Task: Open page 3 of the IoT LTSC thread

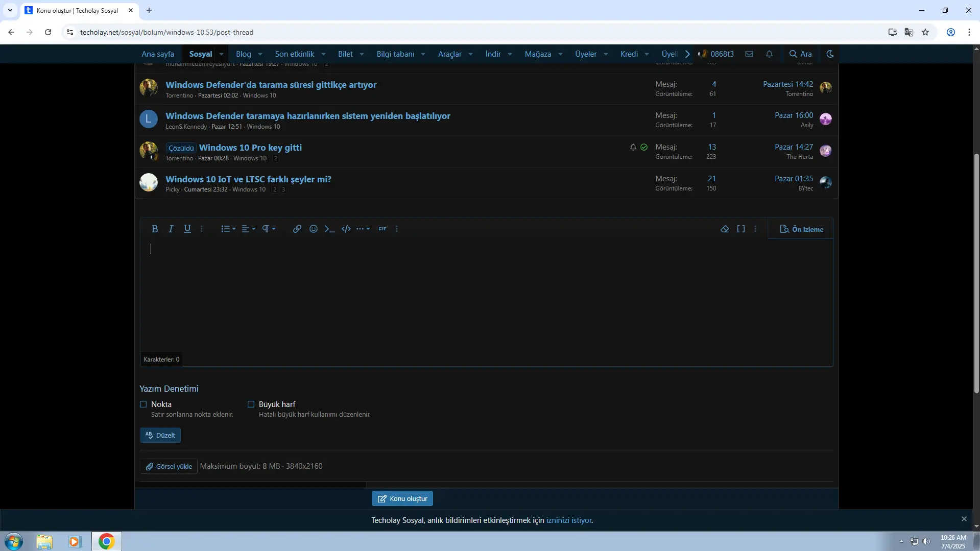Action: click(x=283, y=189)
